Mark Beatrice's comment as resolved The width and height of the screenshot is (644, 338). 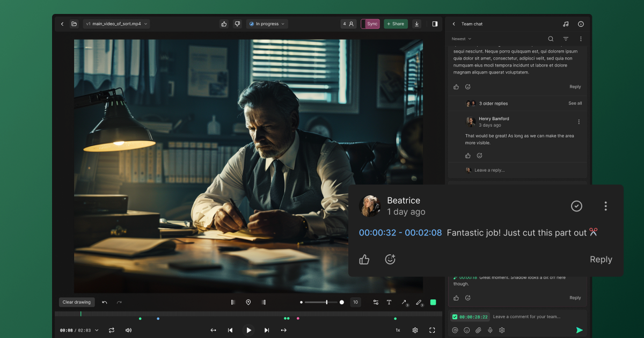click(576, 206)
